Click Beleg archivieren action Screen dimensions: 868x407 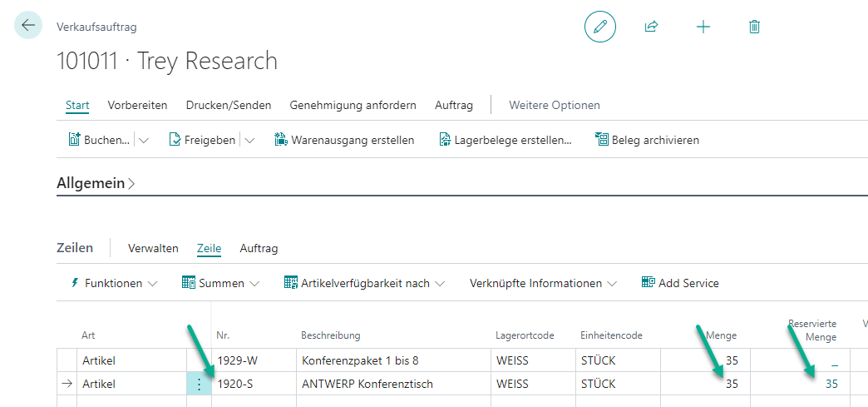[647, 141]
